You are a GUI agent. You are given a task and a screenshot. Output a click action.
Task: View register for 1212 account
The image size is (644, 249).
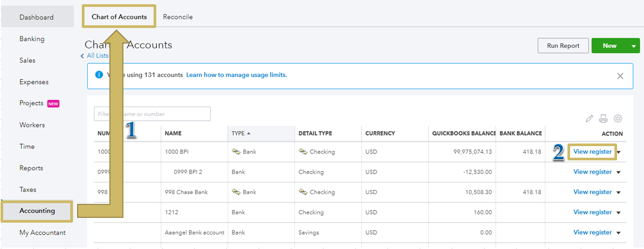coord(592,213)
